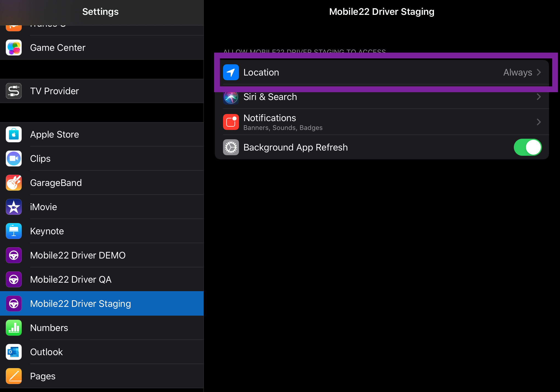Tap the Notifications Banners, Sounds, Badges subtitle
This screenshot has width=560, height=392.
click(283, 128)
